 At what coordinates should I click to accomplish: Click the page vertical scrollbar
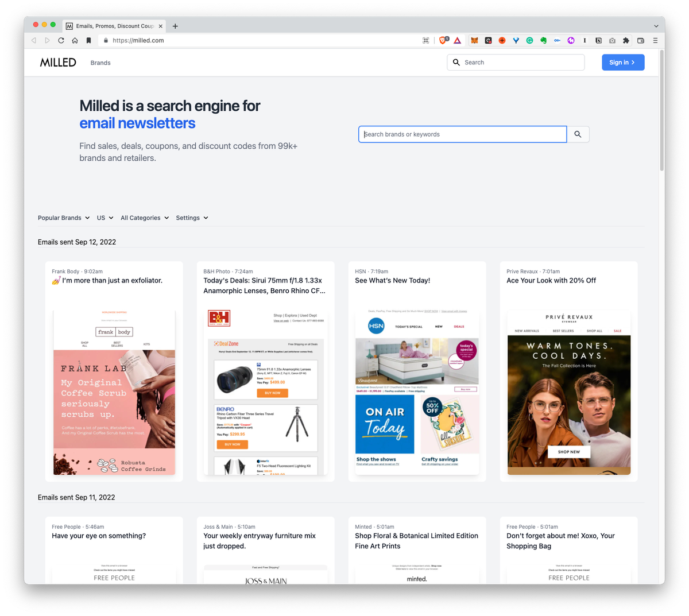point(661,110)
